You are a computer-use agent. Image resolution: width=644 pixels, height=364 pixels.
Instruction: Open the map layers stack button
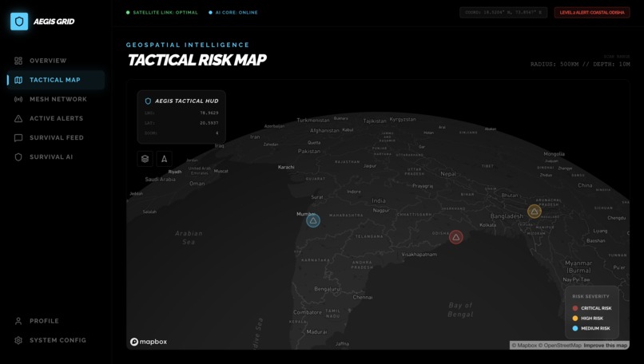click(x=145, y=159)
